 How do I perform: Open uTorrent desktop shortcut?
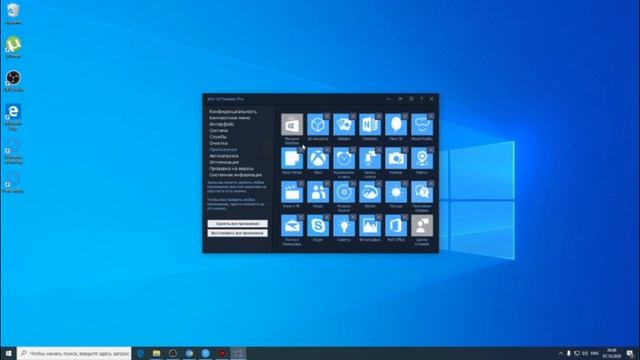tap(13, 47)
